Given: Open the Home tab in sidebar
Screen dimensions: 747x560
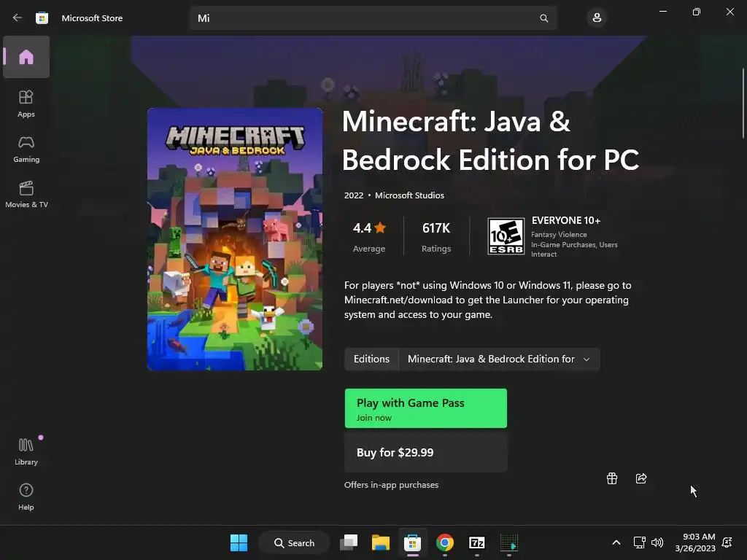Looking at the screenshot, I should coord(26,57).
